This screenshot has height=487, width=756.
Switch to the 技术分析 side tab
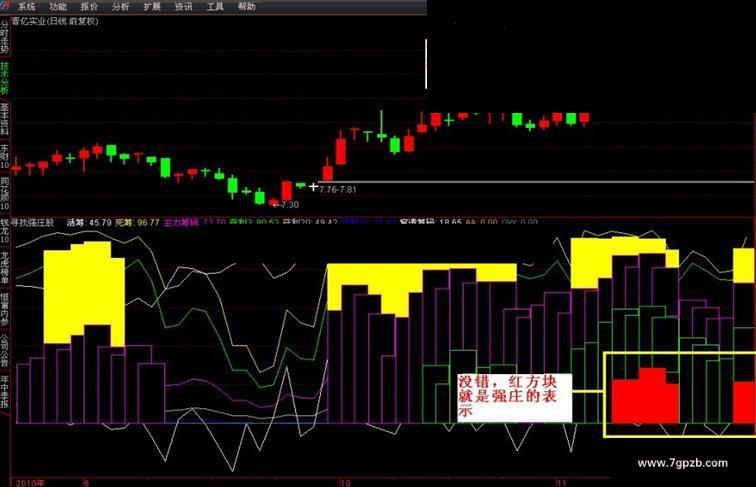[x=4, y=78]
